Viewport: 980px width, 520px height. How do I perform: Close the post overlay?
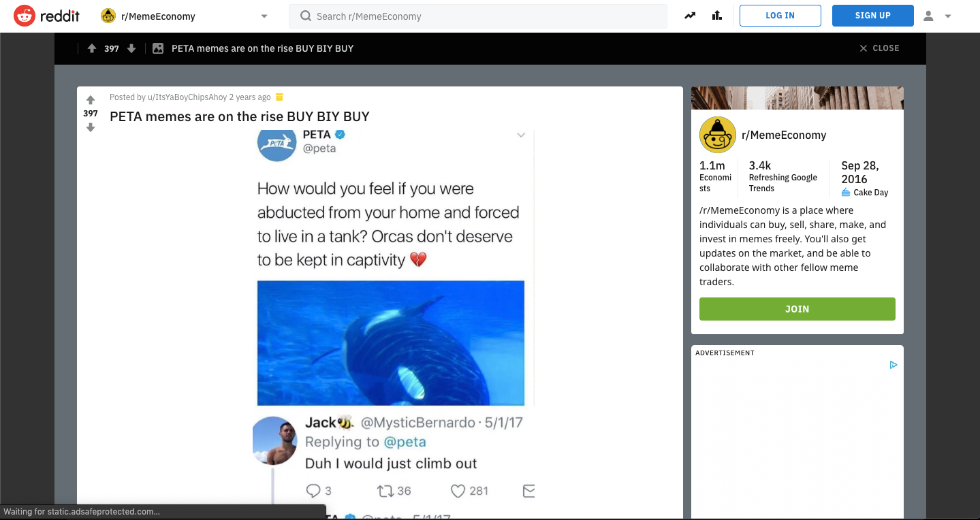point(879,48)
